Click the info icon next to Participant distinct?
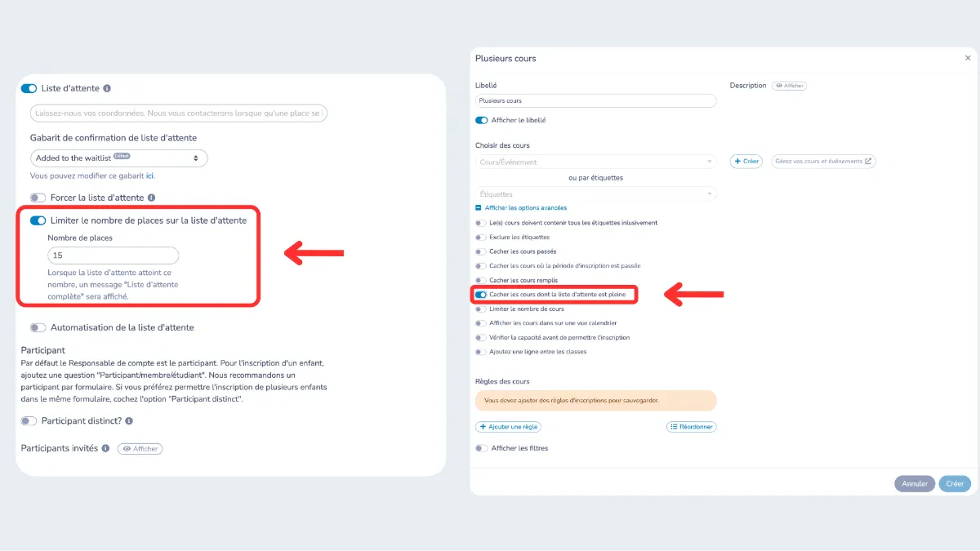 129,421
